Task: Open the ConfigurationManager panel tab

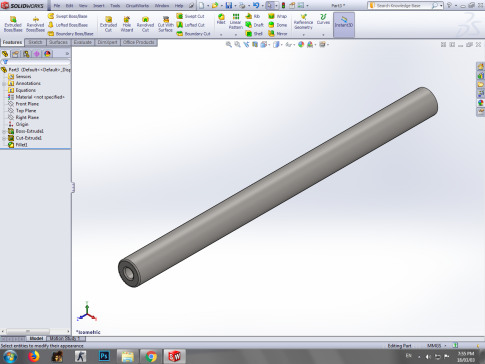Action: (x=26, y=54)
